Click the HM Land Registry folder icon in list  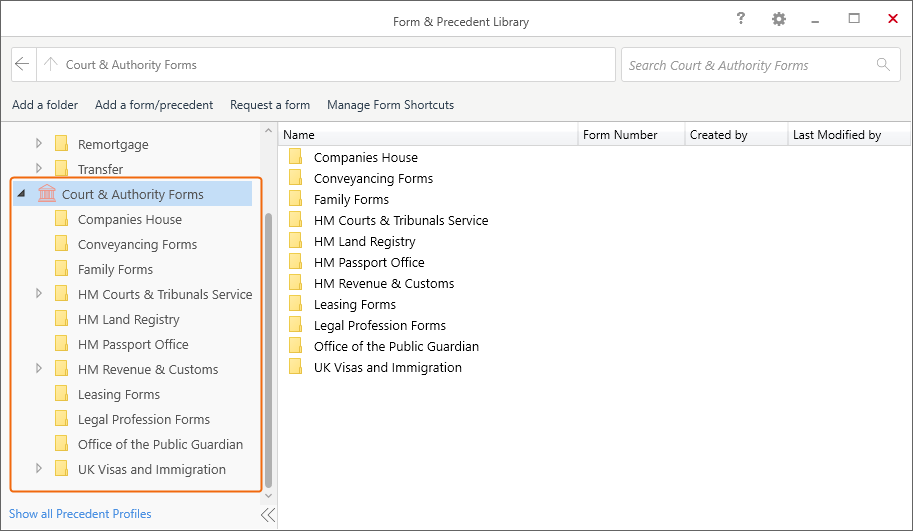(x=296, y=240)
